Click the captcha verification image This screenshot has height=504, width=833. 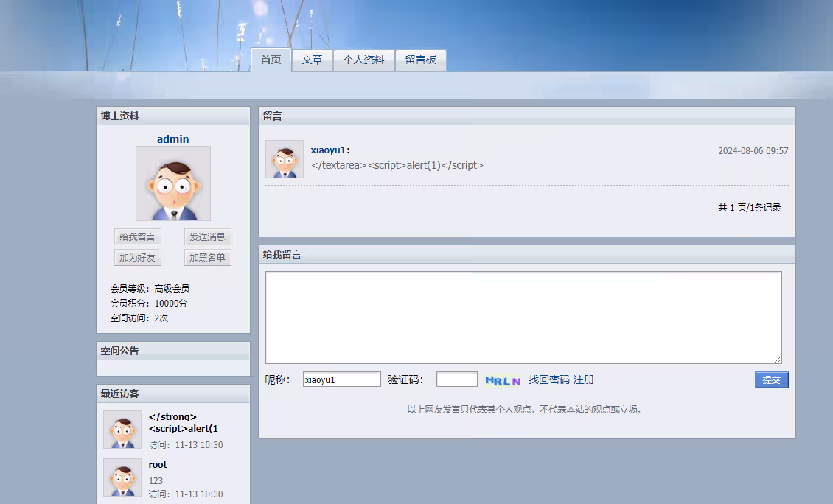tap(503, 380)
